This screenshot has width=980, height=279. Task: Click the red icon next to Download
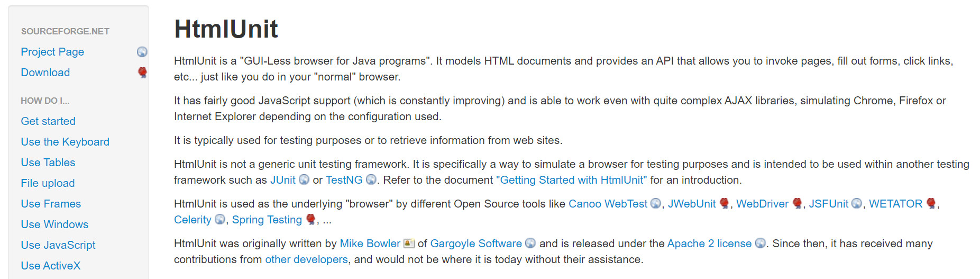pyautogui.click(x=142, y=73)
